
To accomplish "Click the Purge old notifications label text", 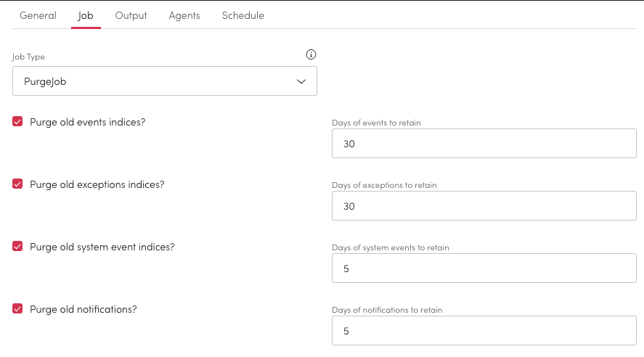I will [x=83, y=309].
